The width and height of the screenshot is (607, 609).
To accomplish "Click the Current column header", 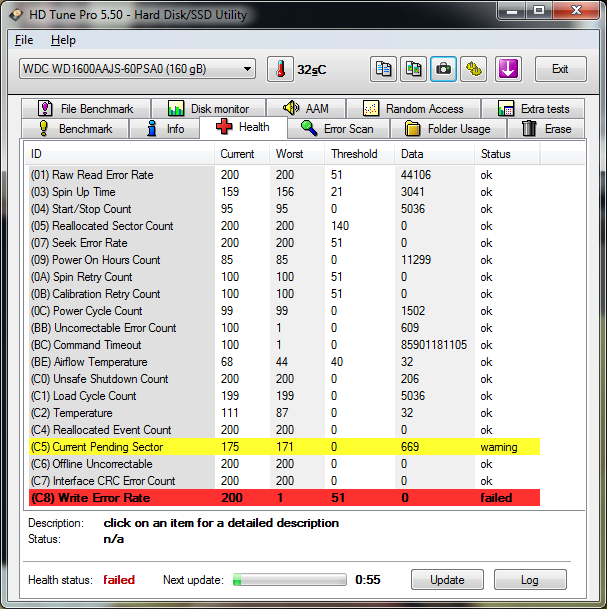I will (x=242, y=154).
